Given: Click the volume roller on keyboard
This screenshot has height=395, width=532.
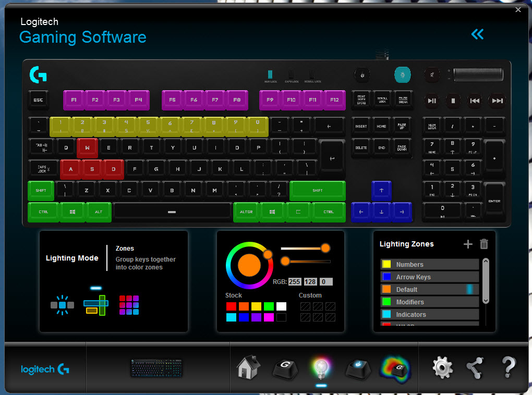Looking at the screenshot, I should coord(478,75).
